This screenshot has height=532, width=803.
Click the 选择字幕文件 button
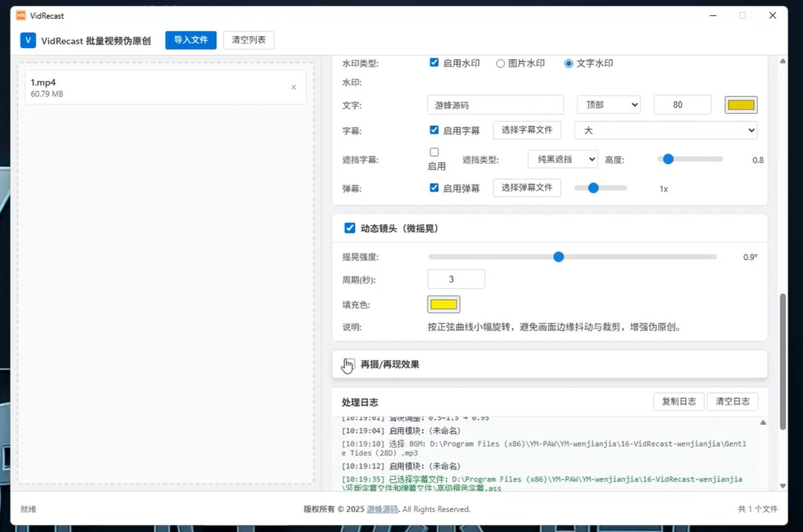click(x=527, y=129)
